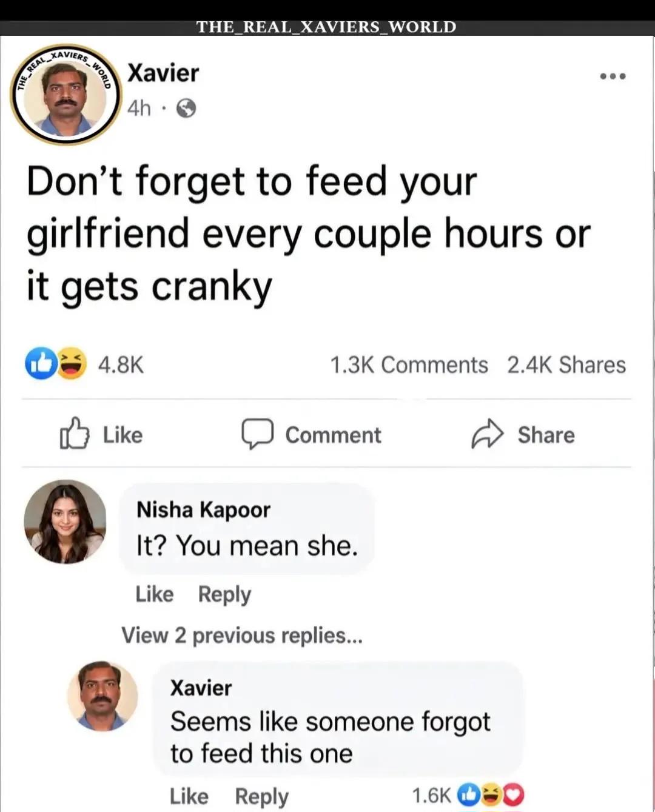Click the thumbs-up Like icon
Viewport: 655px width, 812px height.
(x=74, y=434)
